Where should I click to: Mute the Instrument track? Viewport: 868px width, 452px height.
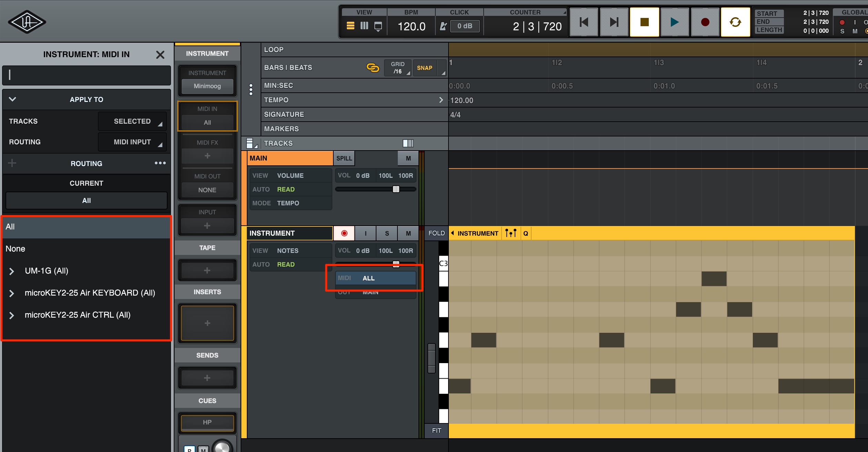408,233
